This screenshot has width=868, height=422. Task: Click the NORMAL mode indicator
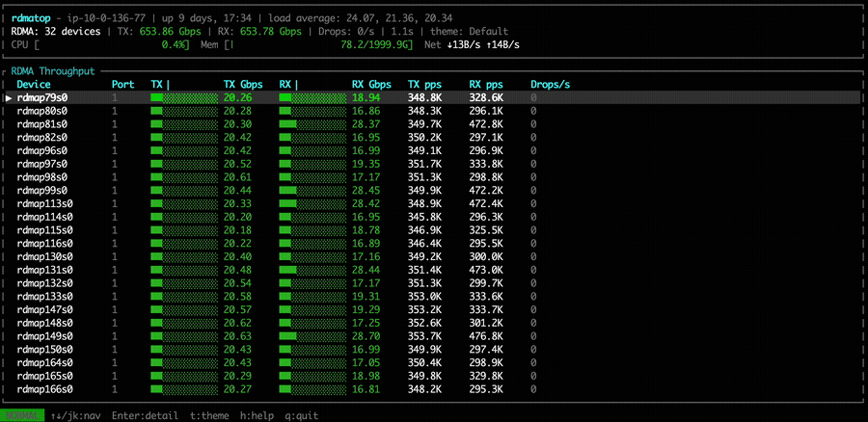[22, 416]
